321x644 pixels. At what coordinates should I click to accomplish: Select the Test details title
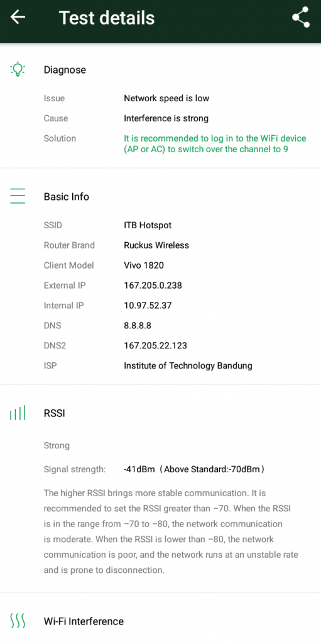click(107, 18)
